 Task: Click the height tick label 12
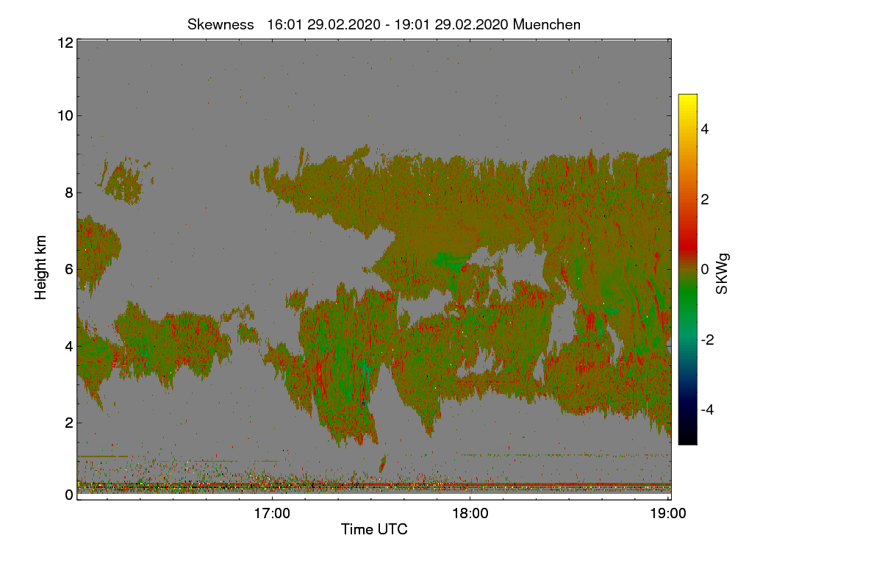pyautogui.click(x=65, y=43)
